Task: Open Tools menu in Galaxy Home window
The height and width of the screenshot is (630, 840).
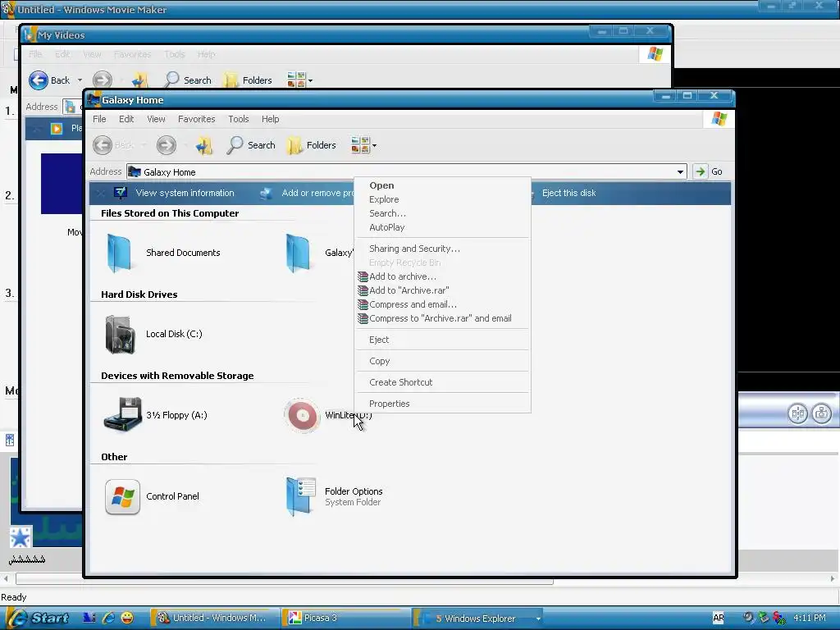Action: coord(239,119)
